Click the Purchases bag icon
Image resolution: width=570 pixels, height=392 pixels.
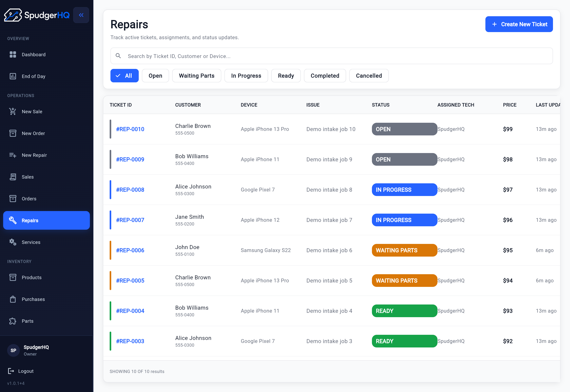(13, 299)
